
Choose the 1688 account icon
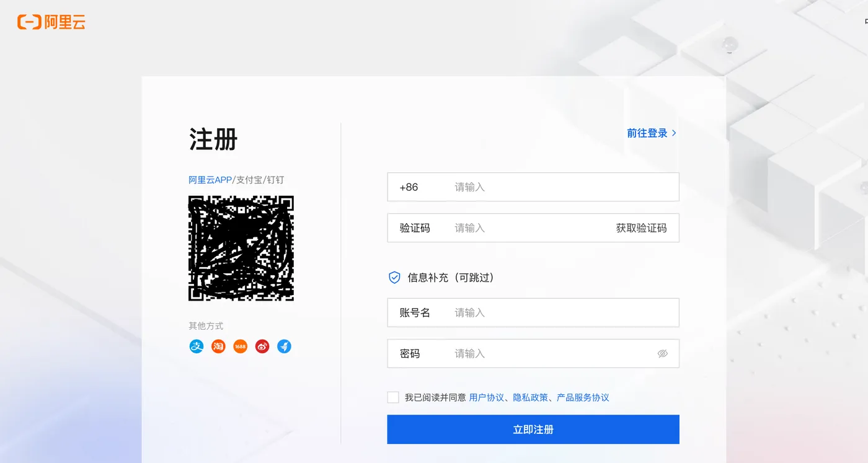[240, 346]
